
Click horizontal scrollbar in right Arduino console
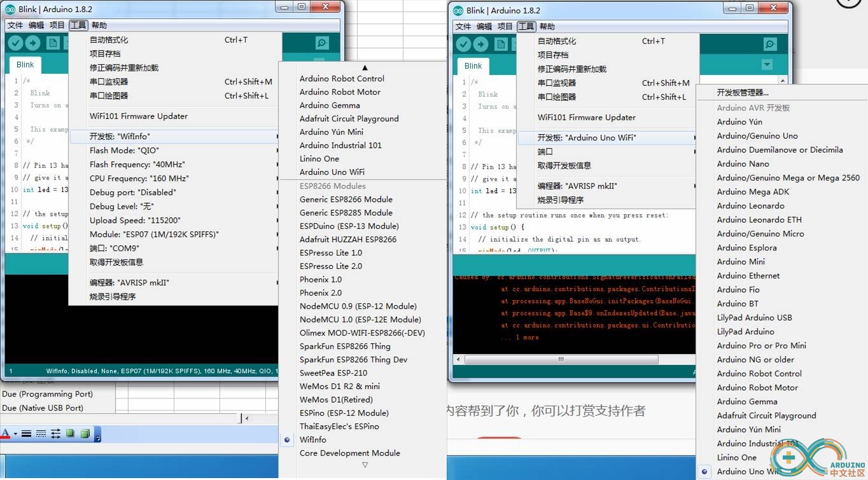tap(561, 359)
